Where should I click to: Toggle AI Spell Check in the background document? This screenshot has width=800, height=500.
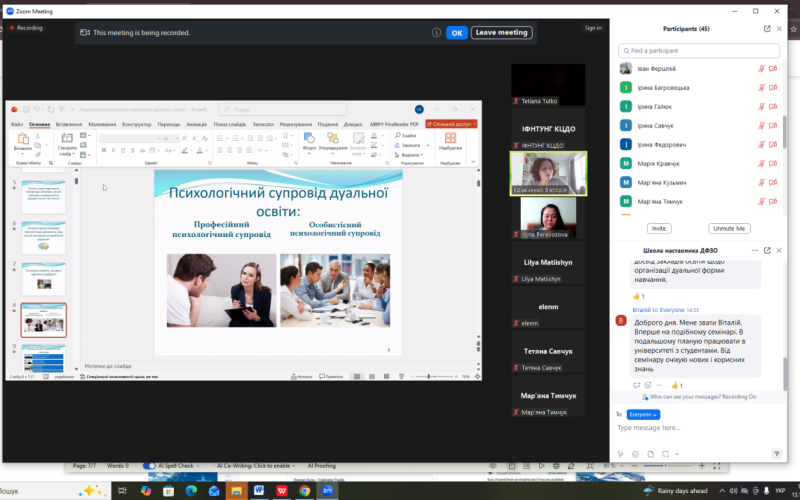149,466
